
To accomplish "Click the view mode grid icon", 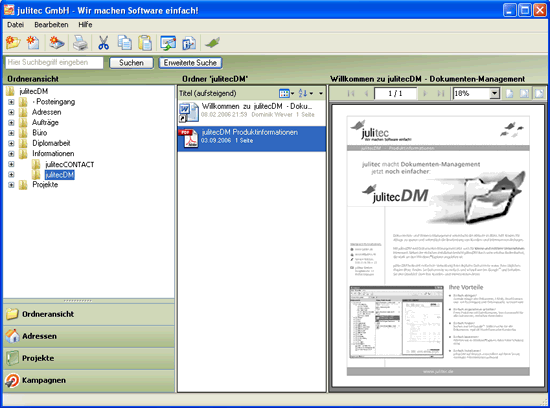I will click(284, 93).
